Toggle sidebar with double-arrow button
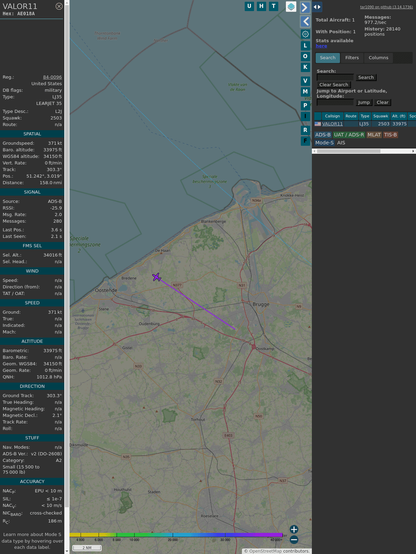This screenshot has width=416, height=554. tap(317, 7)
